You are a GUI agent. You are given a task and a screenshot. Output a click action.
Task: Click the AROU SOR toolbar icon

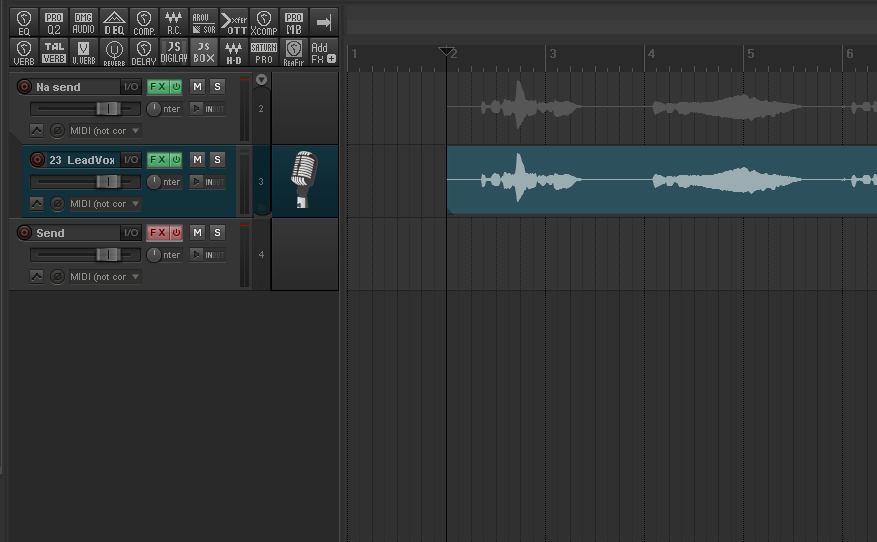pos(204,22)
